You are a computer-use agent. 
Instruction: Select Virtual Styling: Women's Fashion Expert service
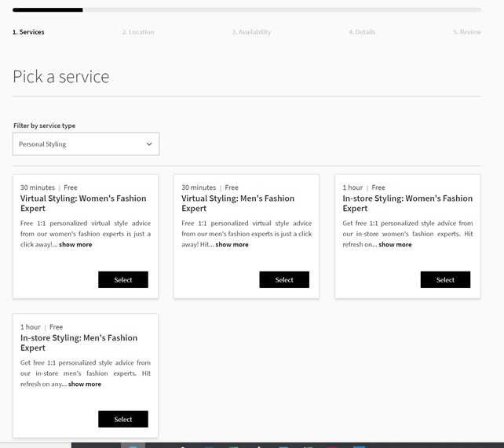(x=123, y=280)
